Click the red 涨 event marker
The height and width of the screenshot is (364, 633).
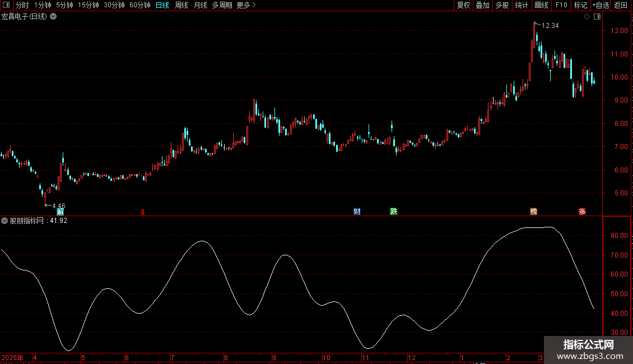(x=583, y=212)
